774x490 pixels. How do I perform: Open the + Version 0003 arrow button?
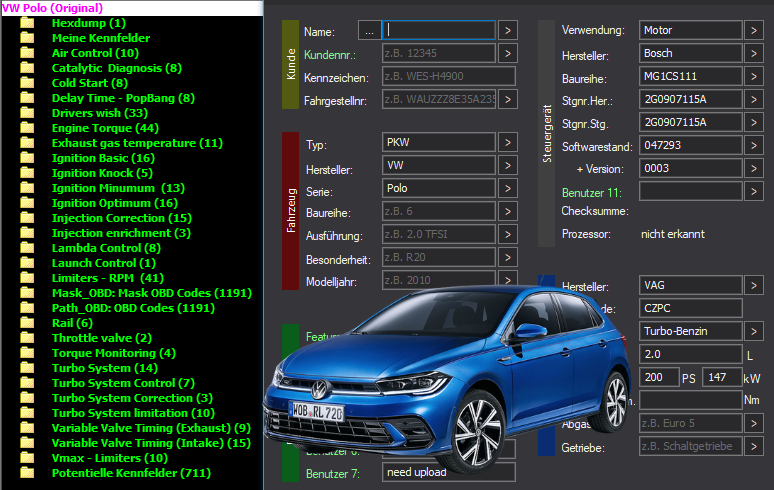pos(754,168)
